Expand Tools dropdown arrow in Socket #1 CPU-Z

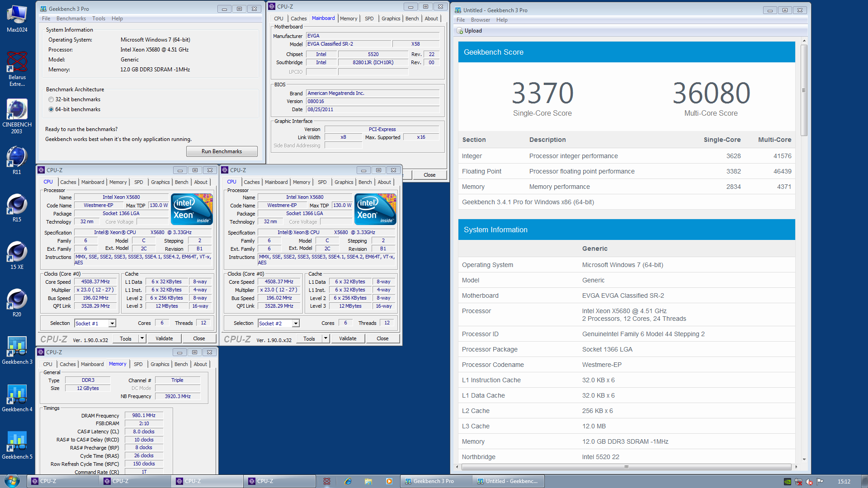click(x=142, y=338)
